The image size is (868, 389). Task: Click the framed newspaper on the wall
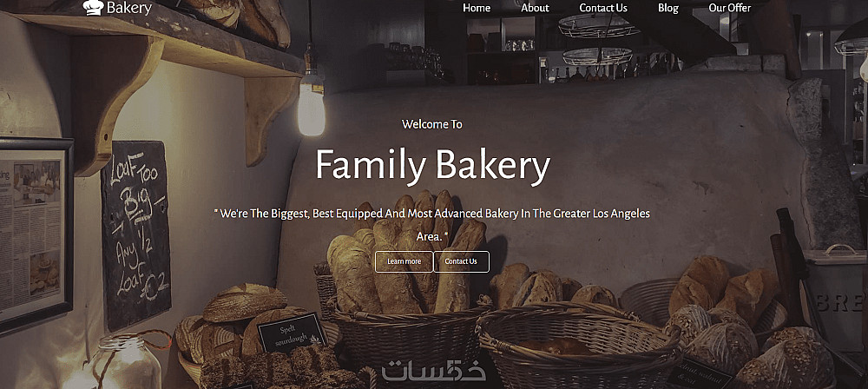tap(35, 235)
